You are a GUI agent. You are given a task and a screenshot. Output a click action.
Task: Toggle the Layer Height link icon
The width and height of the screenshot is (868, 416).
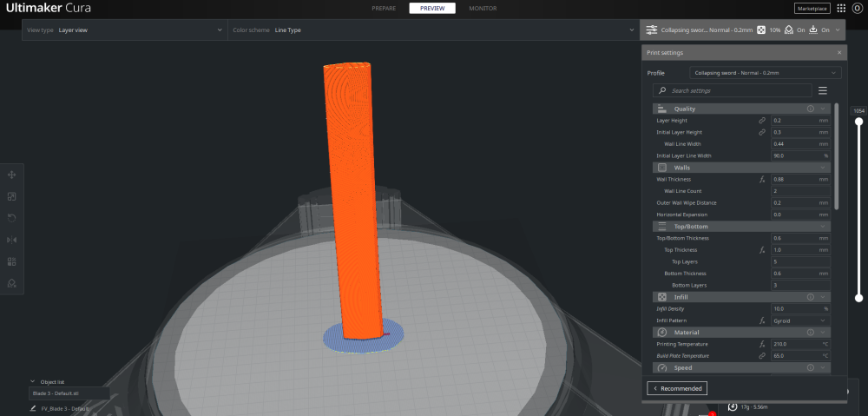[x=762, y=121]
